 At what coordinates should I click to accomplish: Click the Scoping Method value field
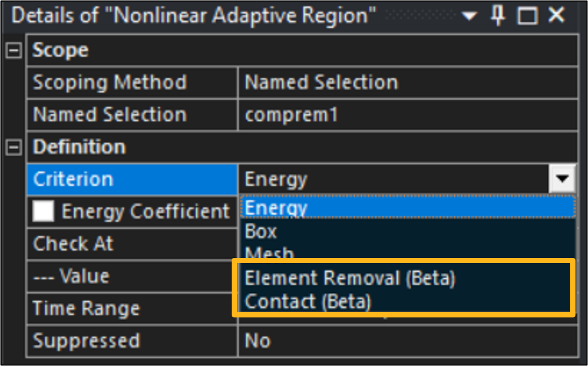pos(407,82)
